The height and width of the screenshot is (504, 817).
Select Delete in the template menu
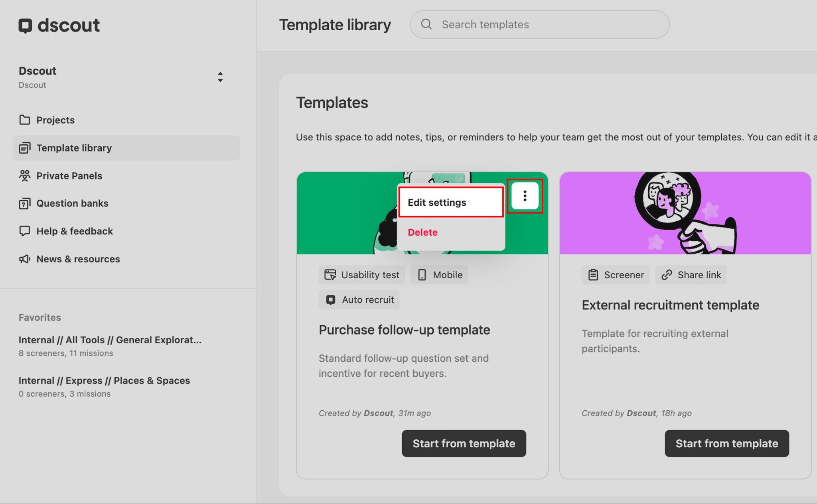point(422,232)
